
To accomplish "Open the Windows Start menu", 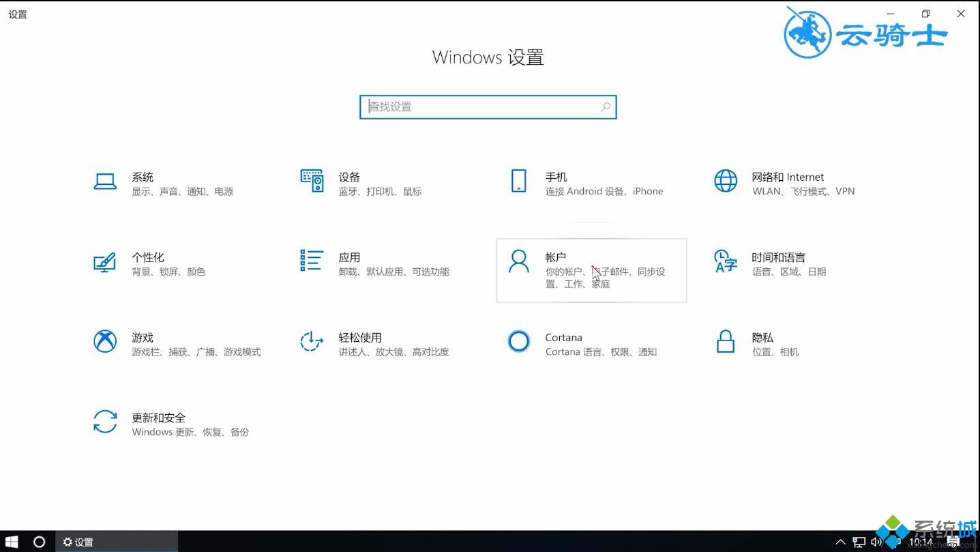I will 12,542.
